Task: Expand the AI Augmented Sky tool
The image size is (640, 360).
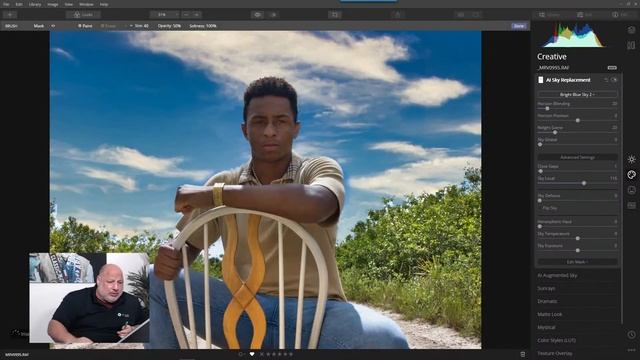Action: click(x=557, y=276)
